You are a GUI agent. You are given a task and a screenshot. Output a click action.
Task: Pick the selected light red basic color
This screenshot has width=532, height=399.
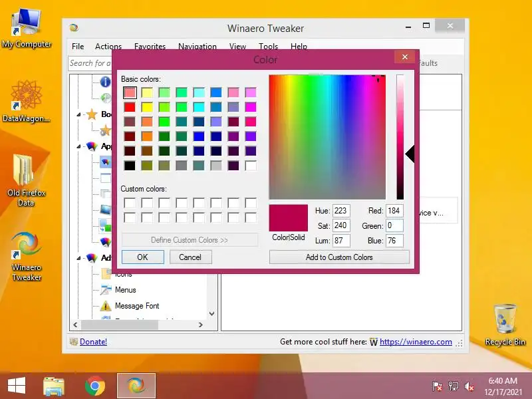coord(130,92)
